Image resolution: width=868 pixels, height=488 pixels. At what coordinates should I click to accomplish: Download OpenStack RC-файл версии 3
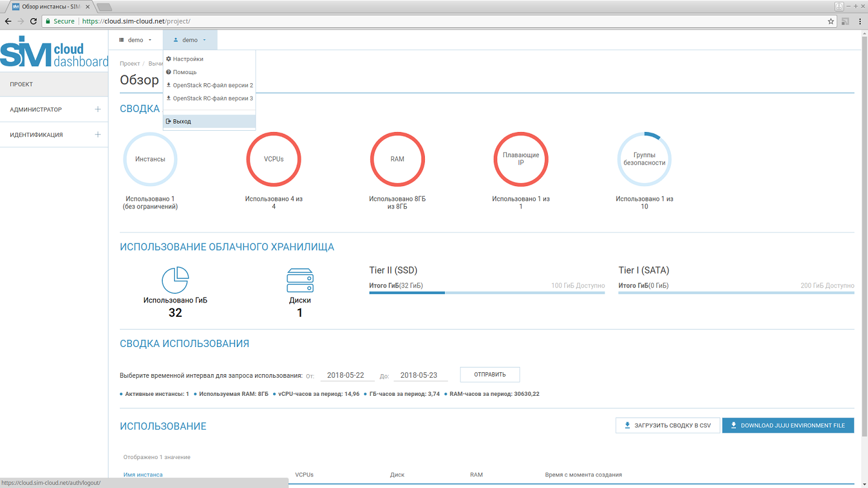tap(212, 98)
